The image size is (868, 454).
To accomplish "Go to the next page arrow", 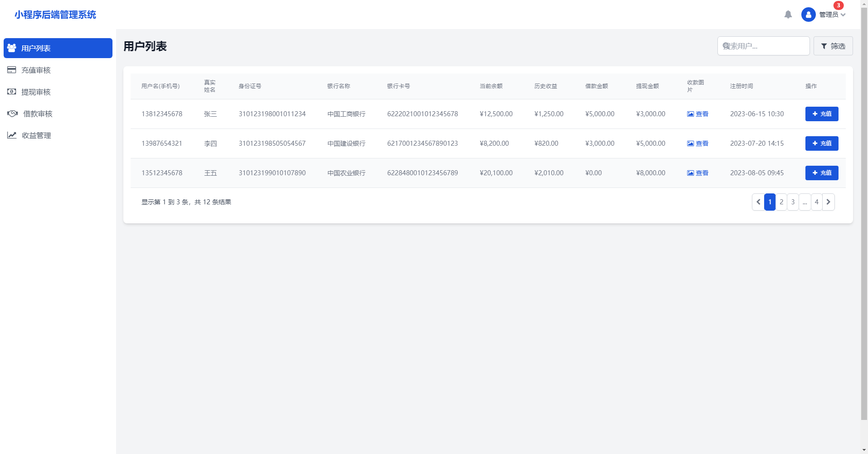I will [x=828, y=202].
